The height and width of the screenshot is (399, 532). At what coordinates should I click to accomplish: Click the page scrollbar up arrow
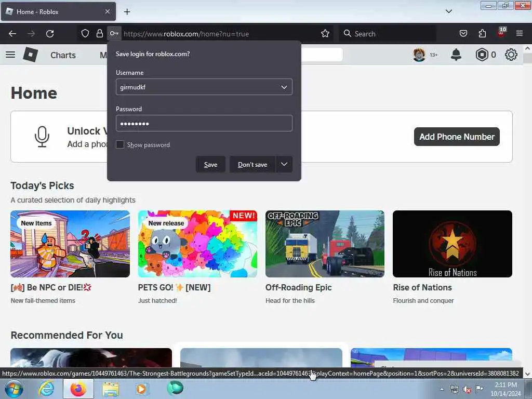[x=527, y=48]
